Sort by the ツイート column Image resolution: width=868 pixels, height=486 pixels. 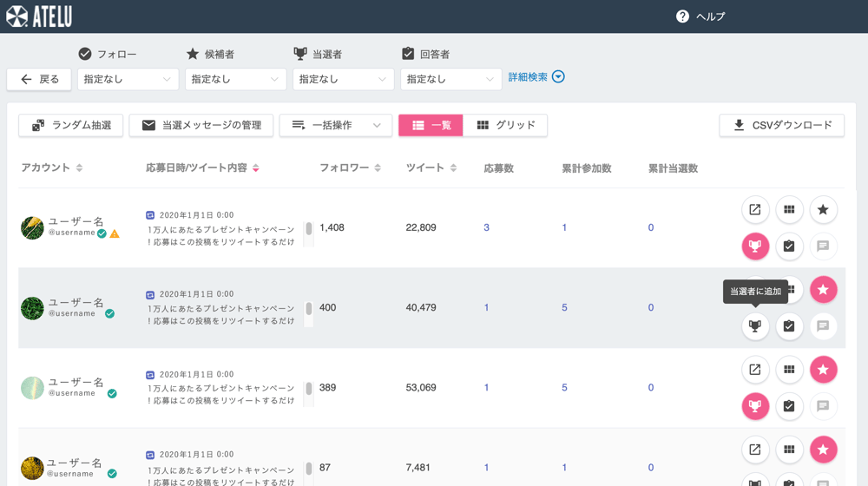(x=431, y=167)
